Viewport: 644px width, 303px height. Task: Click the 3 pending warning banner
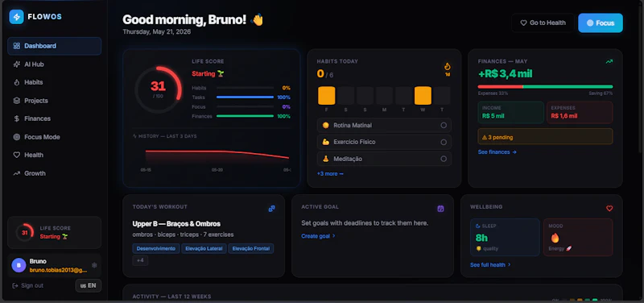point(545,136)
